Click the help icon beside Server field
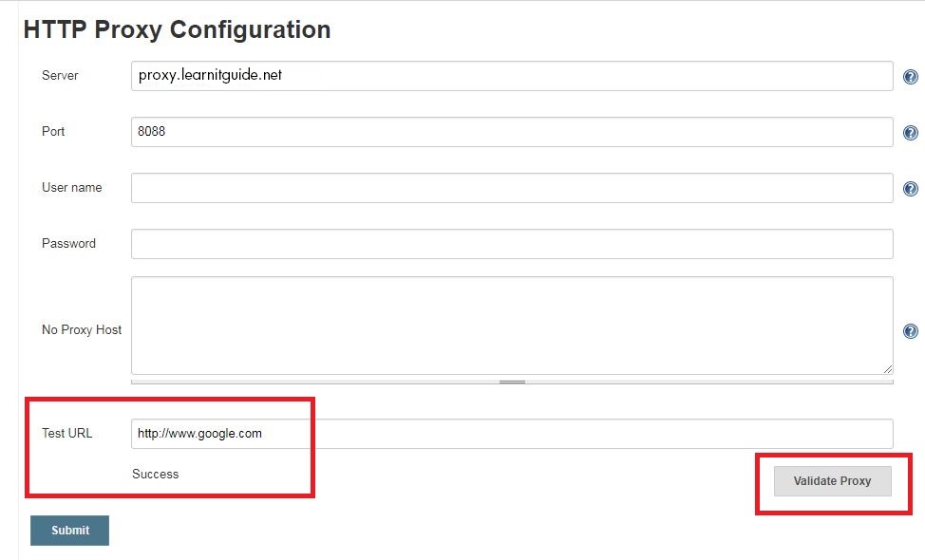925x560 pixels. (x=911, y=77)
